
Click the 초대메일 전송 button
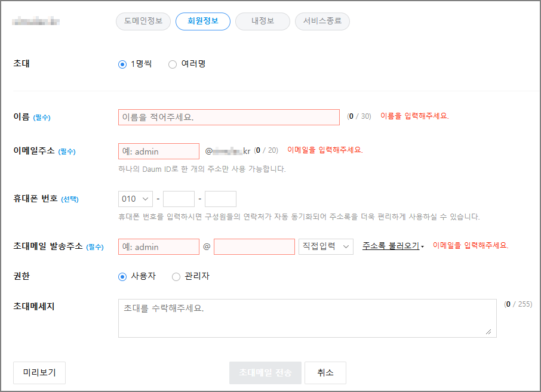(265, 373)
